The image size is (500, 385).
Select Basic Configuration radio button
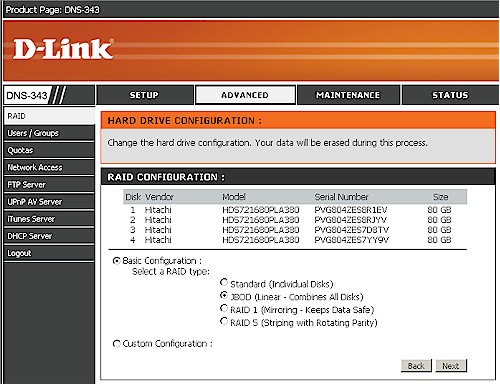pos(116,261)
